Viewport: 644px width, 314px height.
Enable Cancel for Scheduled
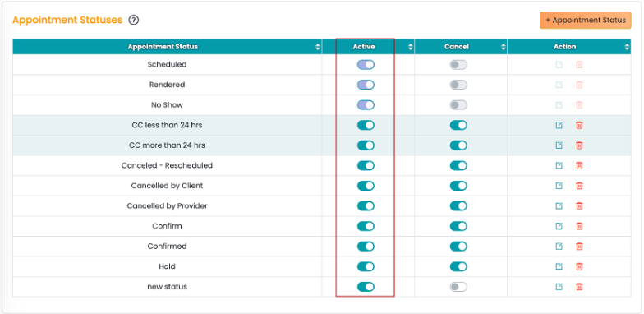coord(458,64)
